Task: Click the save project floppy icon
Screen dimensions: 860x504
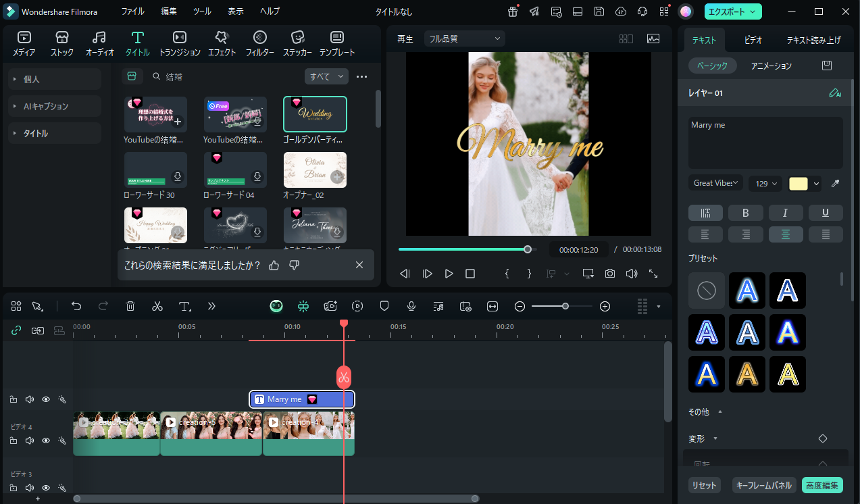Action: coord(599,11)
